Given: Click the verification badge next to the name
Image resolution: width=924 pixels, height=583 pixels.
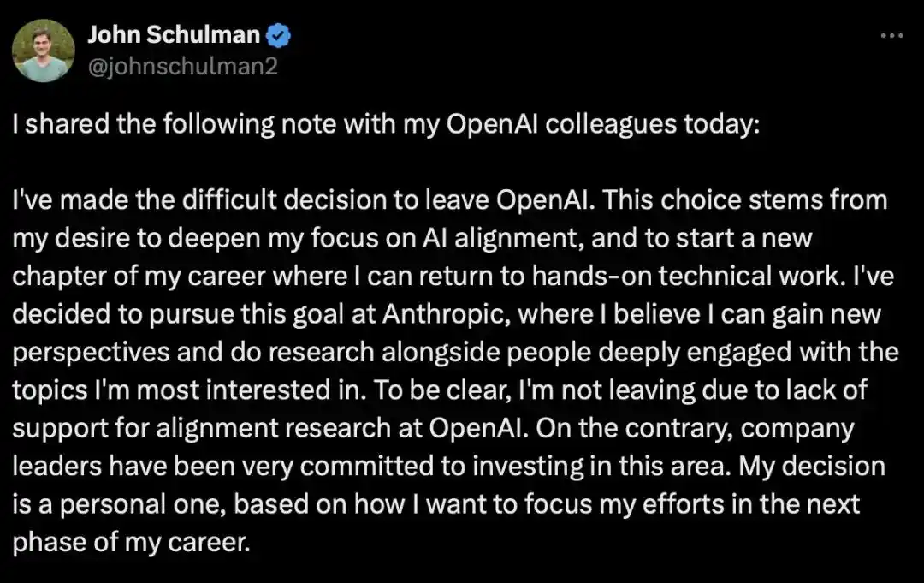Looking at the screenshot, I should pos(276,34).
